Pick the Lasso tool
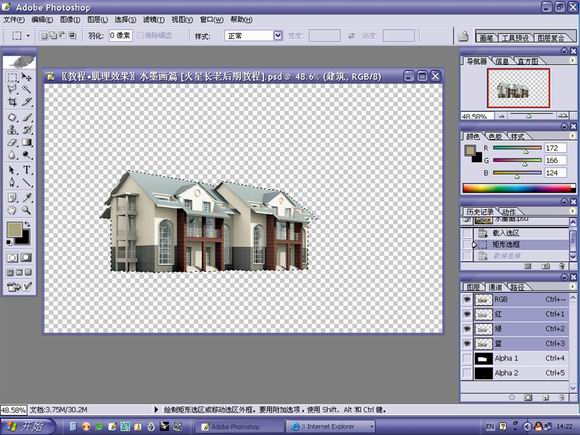 tap(12, 89)
